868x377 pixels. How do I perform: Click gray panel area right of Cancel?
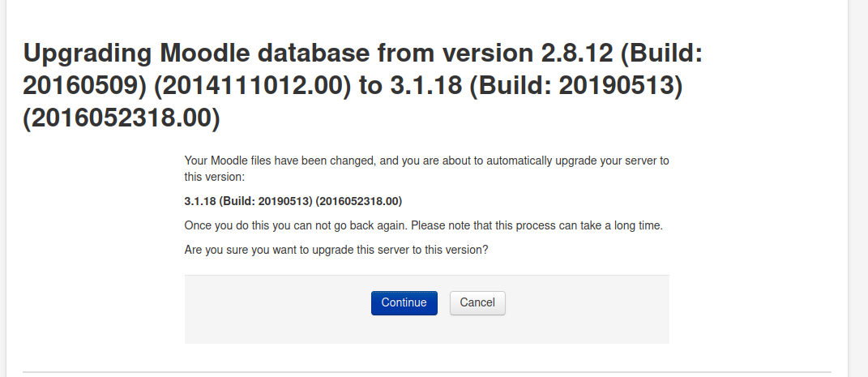pos(587,309)
